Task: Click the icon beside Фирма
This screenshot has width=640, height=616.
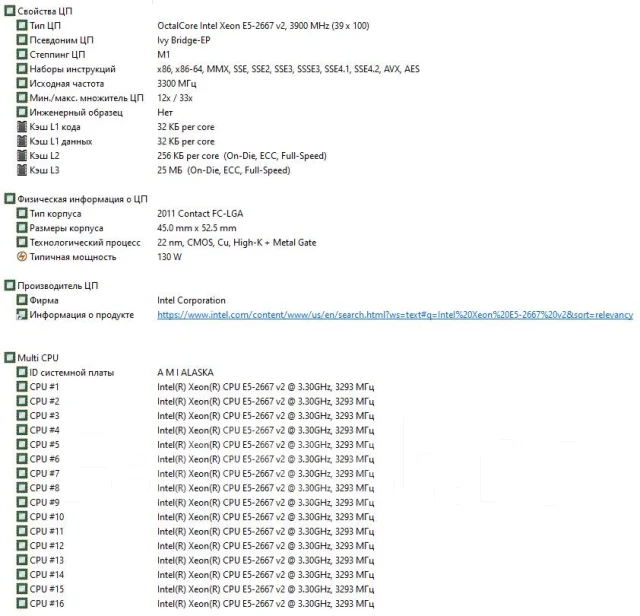Action: (x=22, y=300)
